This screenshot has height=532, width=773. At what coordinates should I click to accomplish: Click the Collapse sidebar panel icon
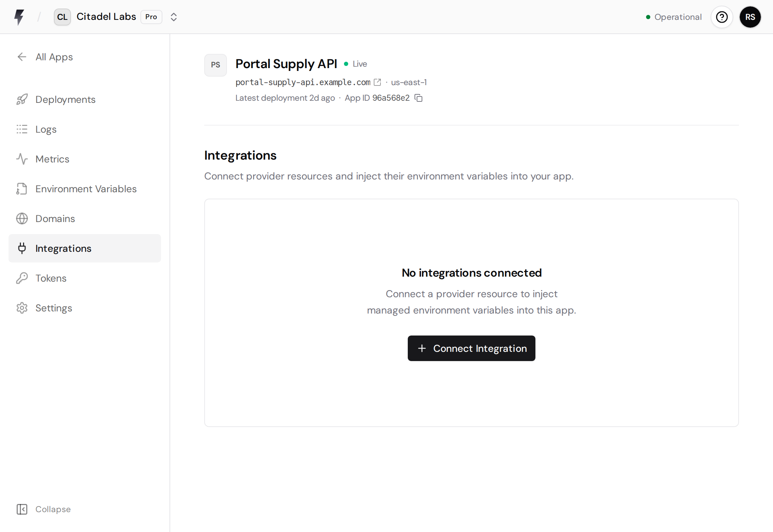(22, 509)
